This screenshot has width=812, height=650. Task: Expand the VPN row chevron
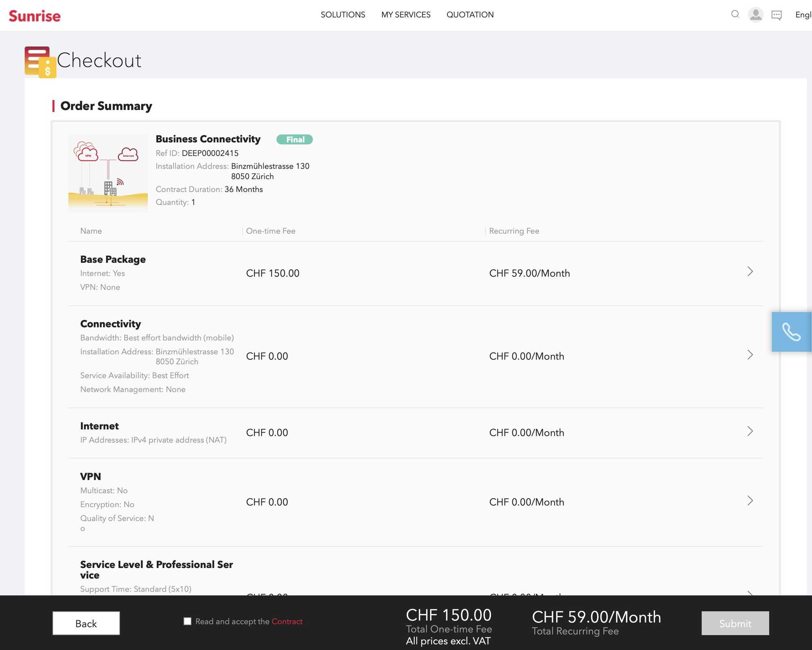point(750,501)
